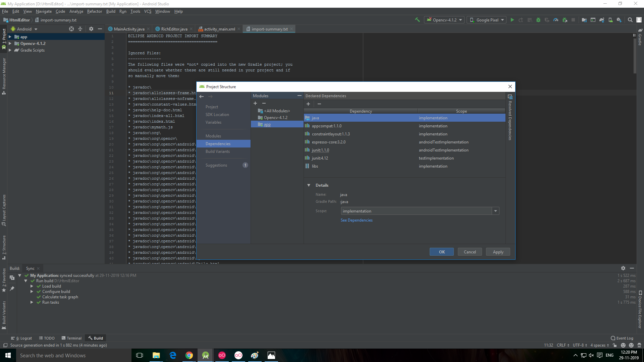The image size is (644, 362).
Task: Click the Make Project hammer icon
Action: (417, 20)
